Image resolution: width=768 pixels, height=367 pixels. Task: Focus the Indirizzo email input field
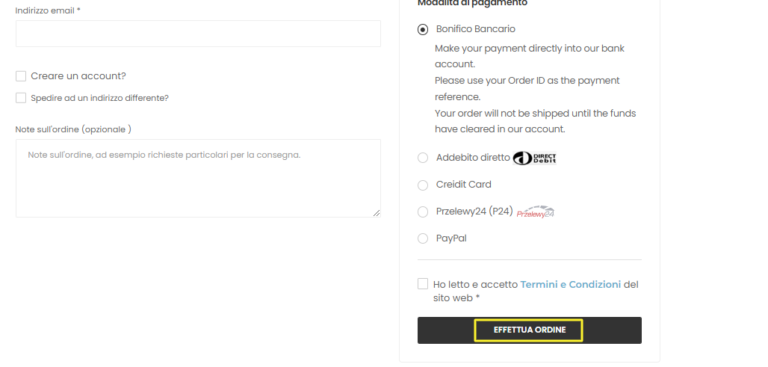pyautogui.click(x=198, y=34)
